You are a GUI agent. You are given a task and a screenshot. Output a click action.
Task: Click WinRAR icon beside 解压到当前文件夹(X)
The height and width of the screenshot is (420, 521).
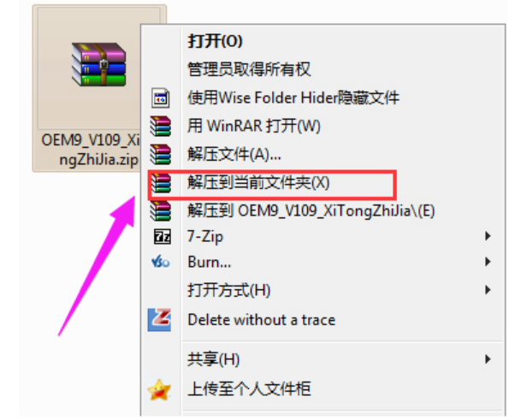[161, 183]
